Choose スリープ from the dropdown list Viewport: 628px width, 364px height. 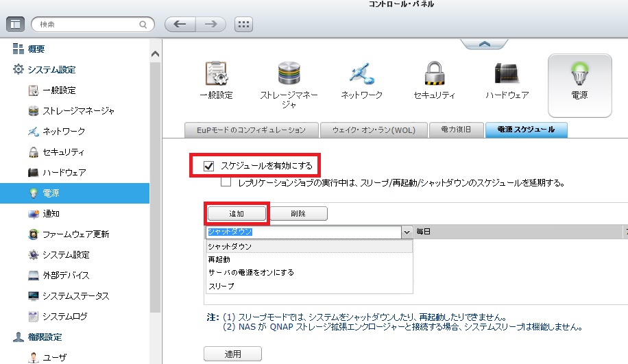[x=310, y=286]
